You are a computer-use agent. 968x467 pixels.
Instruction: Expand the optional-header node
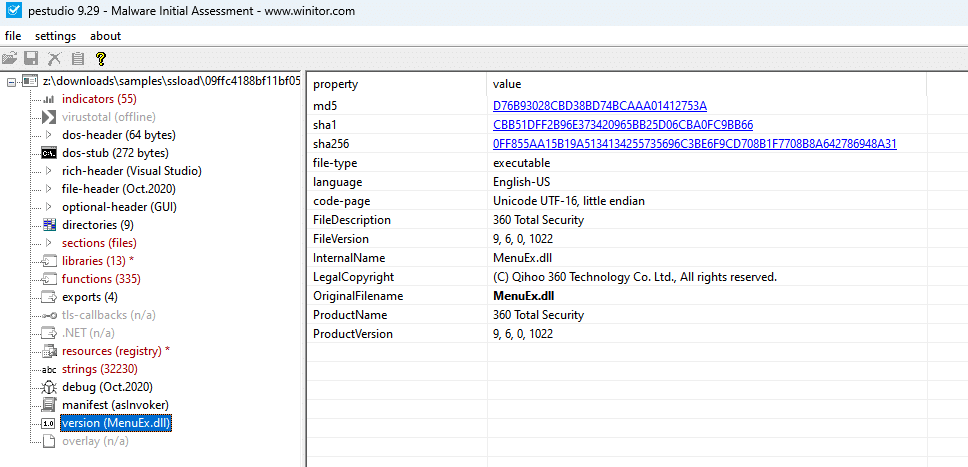point(49,207)
